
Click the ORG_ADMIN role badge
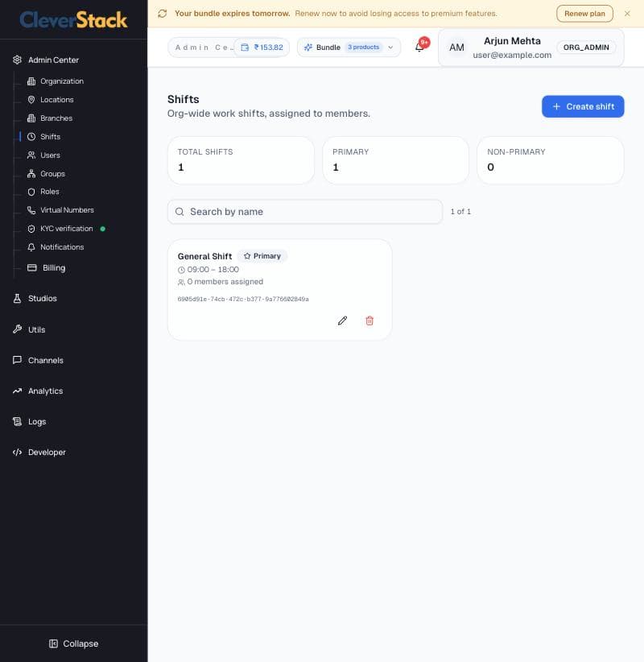586,48
